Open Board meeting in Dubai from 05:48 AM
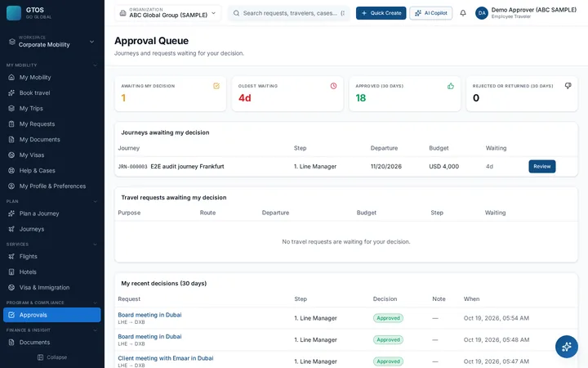The width and height of the screenshot is (588, 368). 149,337
